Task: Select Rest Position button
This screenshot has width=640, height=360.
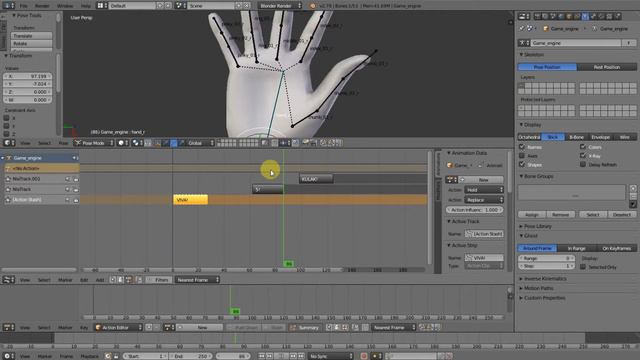Action: pos(607,67)
